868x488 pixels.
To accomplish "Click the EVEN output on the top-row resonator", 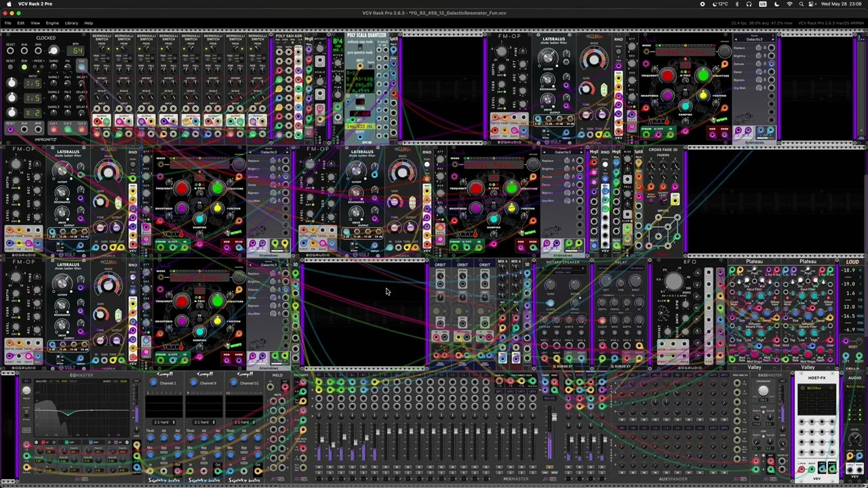I will pyautogui.click(x=723, y=134).
